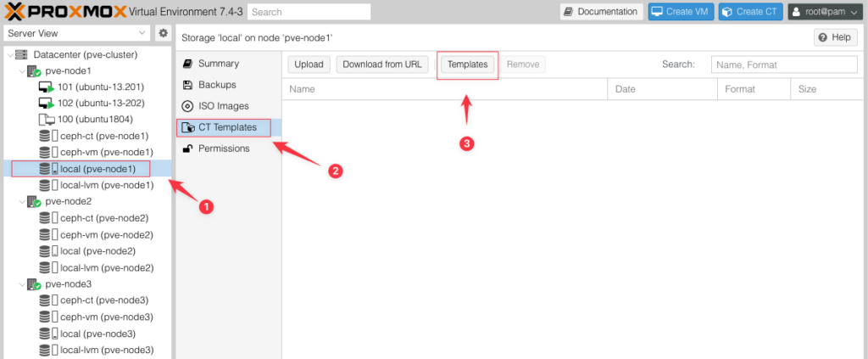Click the cube icon on Create CT
The height and width of the screenshot is (359, 868).
tap(727, 12)
